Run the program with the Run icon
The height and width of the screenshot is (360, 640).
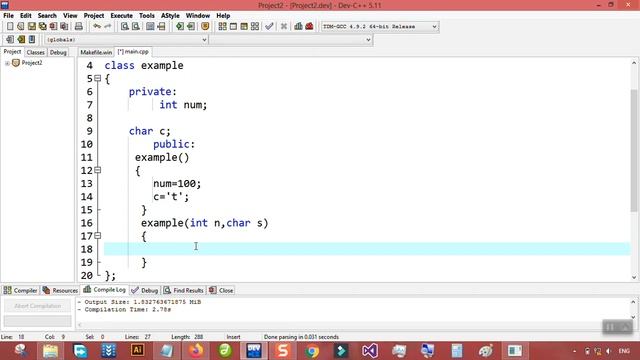[x=233, y=27]
